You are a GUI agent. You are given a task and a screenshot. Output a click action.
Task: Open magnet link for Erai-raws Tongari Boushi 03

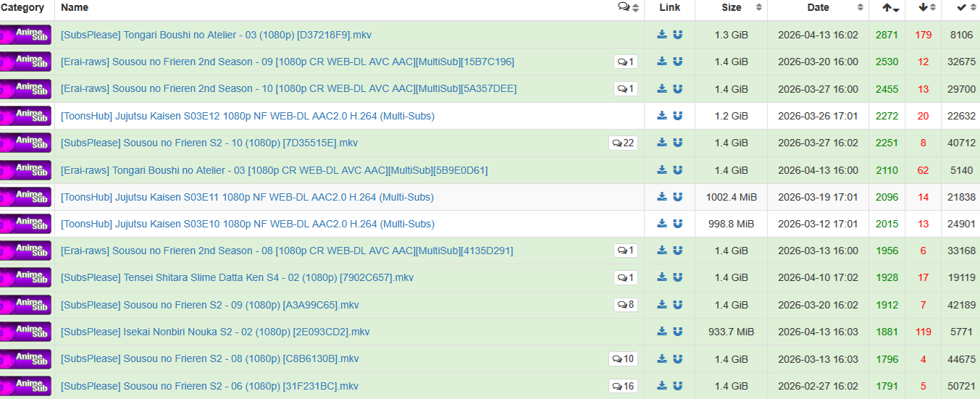[x=678, y=170]
